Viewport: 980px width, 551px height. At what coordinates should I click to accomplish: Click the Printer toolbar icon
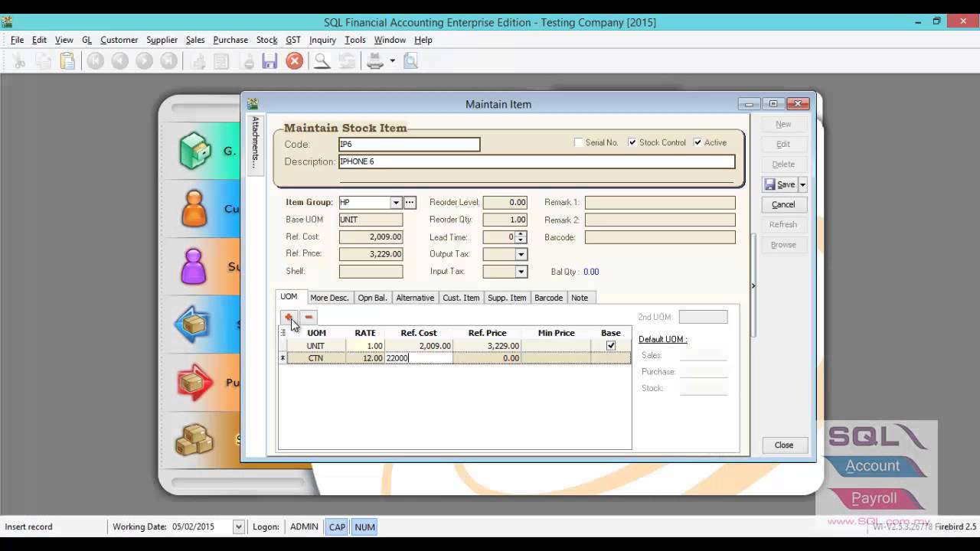(x=375, y=61)
